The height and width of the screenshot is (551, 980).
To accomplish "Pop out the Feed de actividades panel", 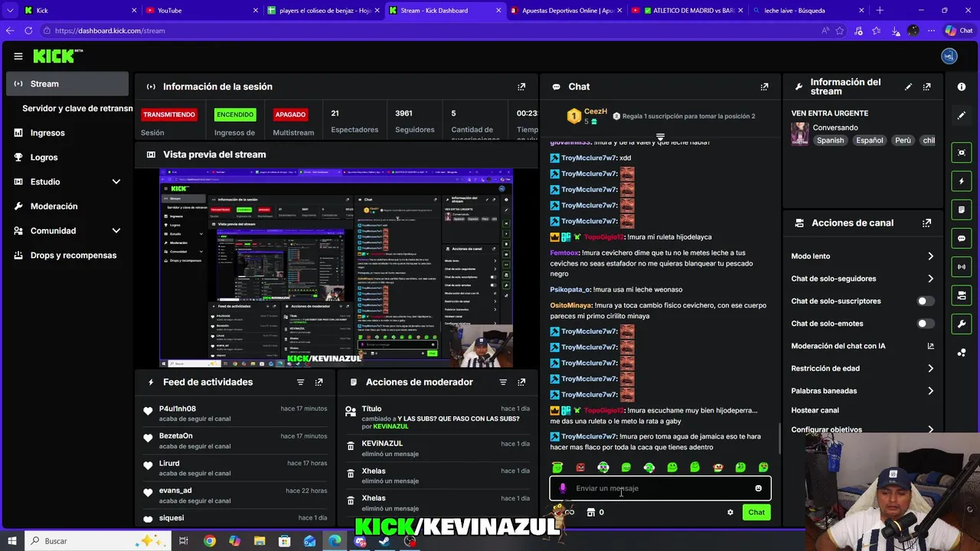I will pyautogui.click(x=319, y=382).
